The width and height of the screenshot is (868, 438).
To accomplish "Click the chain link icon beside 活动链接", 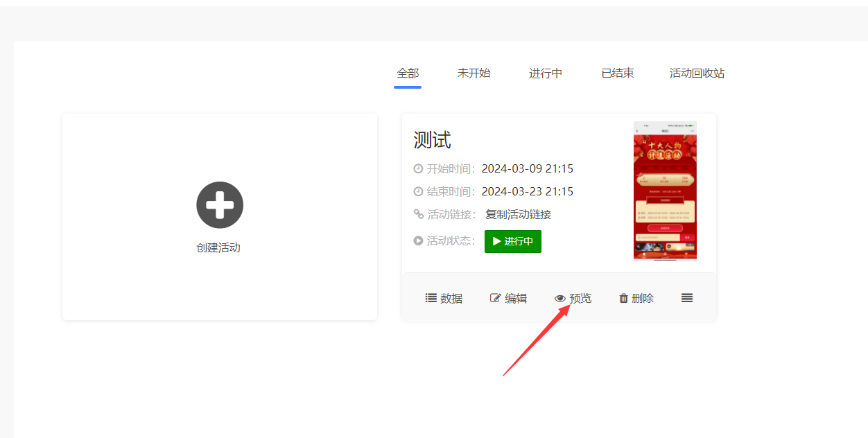I will (418, 214).
